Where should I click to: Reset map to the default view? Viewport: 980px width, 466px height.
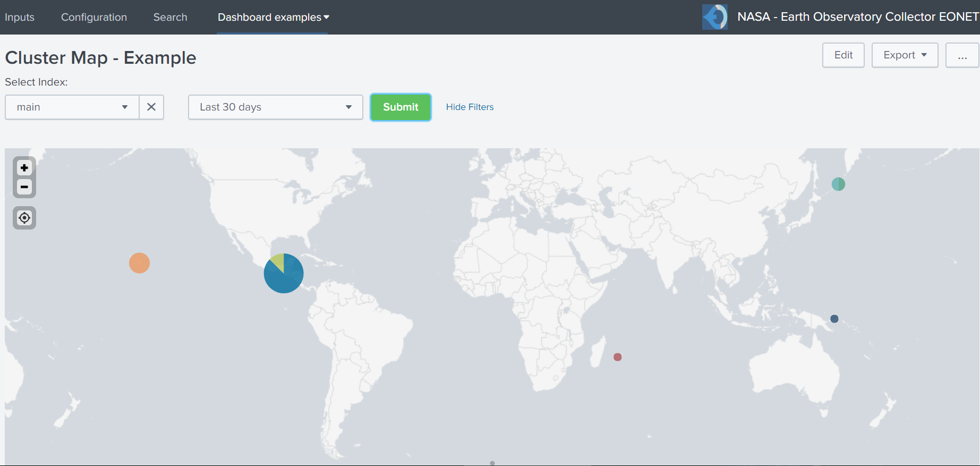coord(24,218)
